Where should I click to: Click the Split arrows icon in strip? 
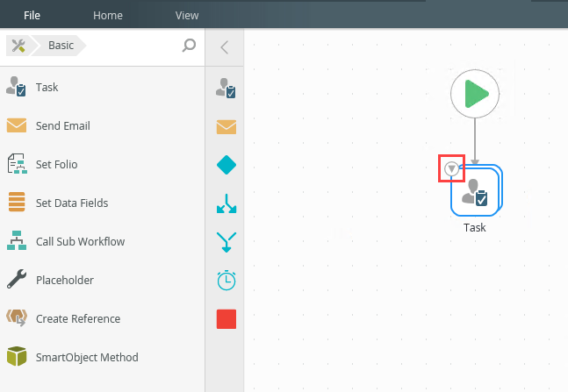[226, 203]
